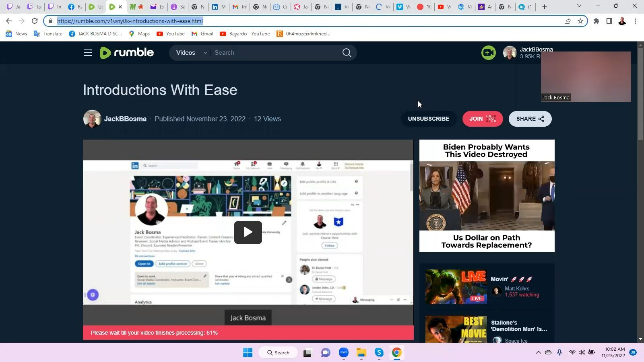
Task: Open the News bookmark
Action: (17, 34)
